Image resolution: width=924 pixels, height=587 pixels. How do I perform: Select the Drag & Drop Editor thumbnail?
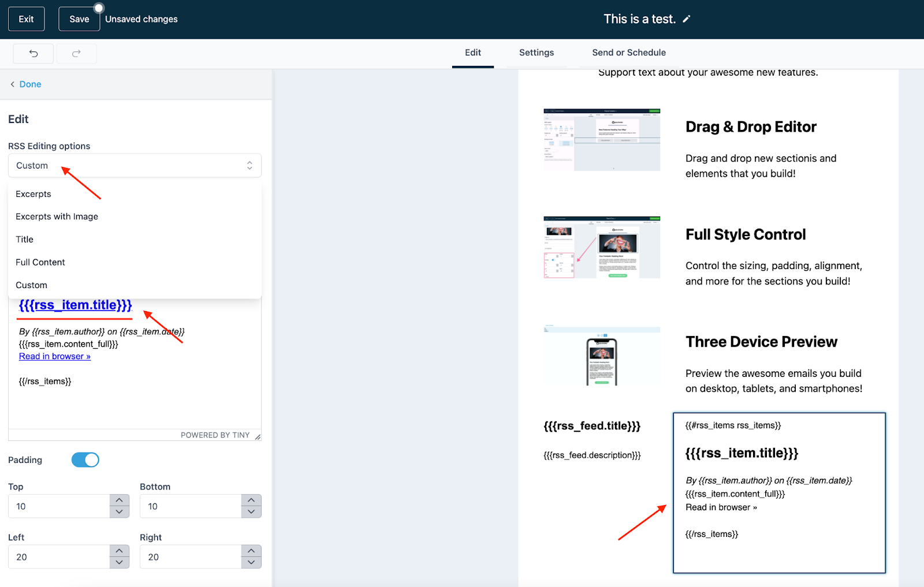coord(601,140)
